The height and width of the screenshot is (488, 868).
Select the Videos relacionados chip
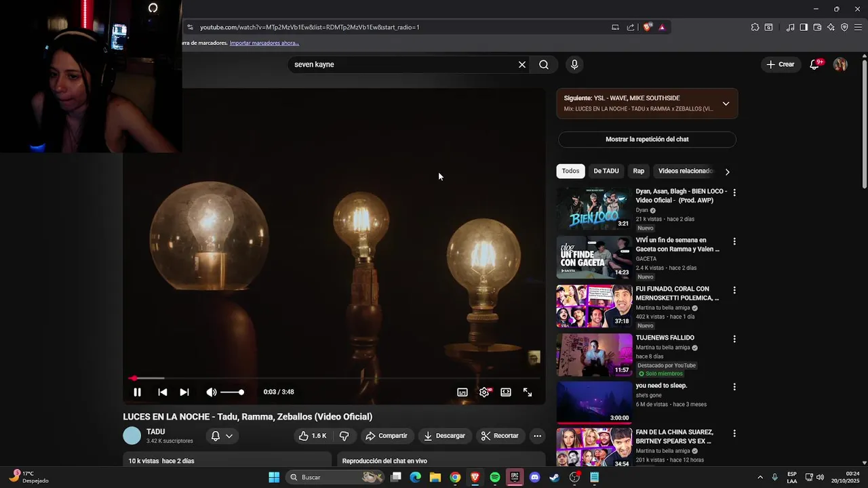click(x=685, y=171)
